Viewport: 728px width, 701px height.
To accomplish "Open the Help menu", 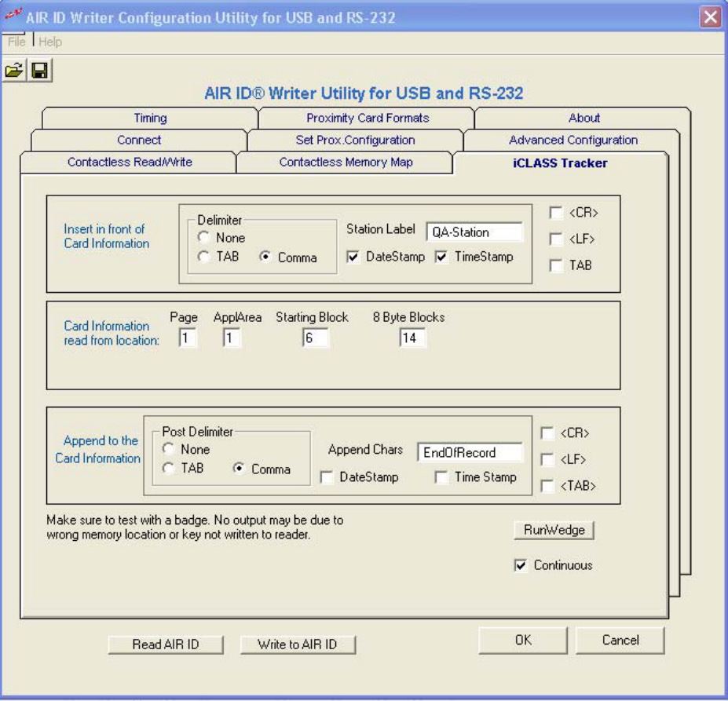I will pyautogui.click(x=50, y=42).
